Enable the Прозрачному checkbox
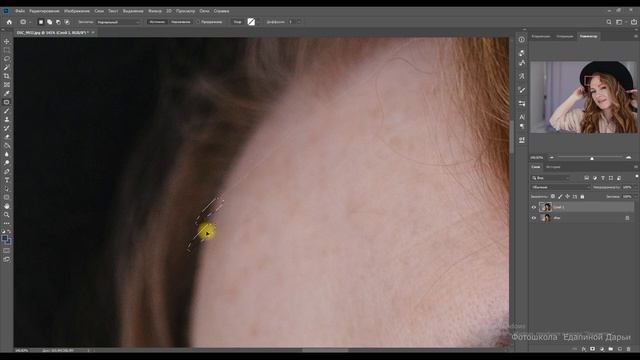Screen dimensions: 640x360 point(198,22)
